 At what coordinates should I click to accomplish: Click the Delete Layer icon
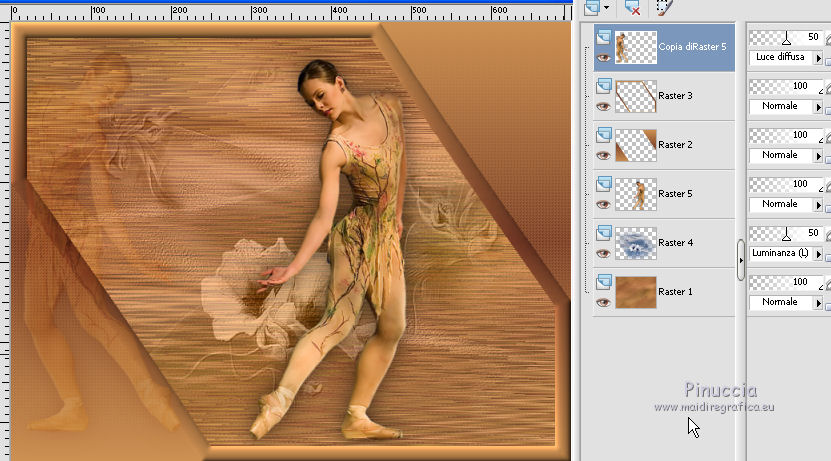(x=632, y=7)
